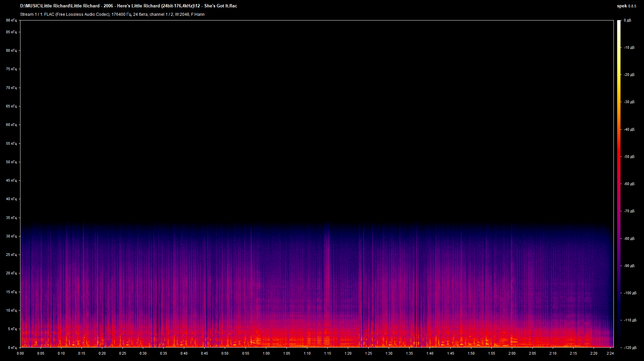Click the She's Got It.flac file path title

127,6
